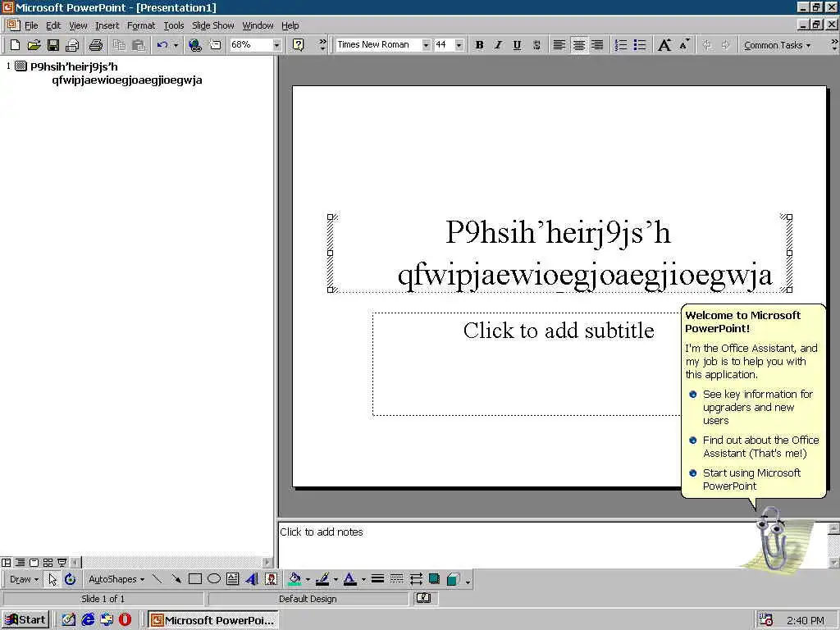
Task: Expand the Undo history dropdown arrow
Action: point(176,45)
